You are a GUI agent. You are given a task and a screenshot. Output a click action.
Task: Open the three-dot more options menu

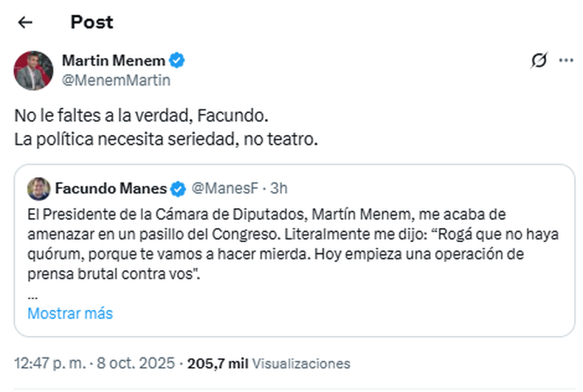click(x=566, y=61)
